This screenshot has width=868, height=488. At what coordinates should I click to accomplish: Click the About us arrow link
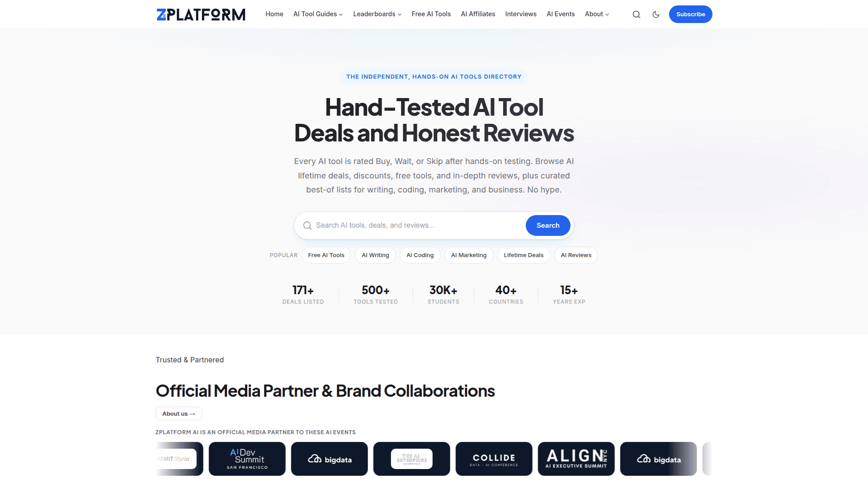[179, 414]
